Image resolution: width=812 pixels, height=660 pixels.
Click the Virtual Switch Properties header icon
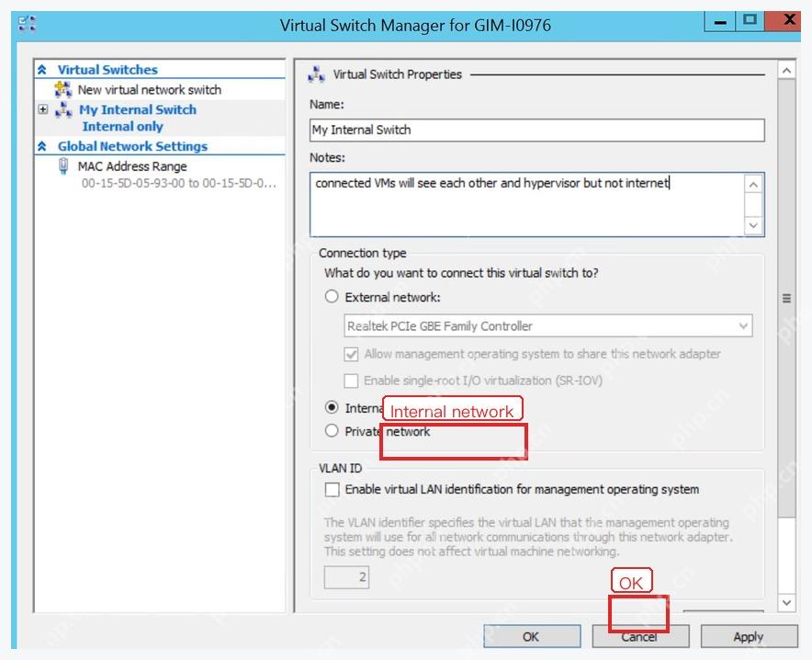point(316,74)
